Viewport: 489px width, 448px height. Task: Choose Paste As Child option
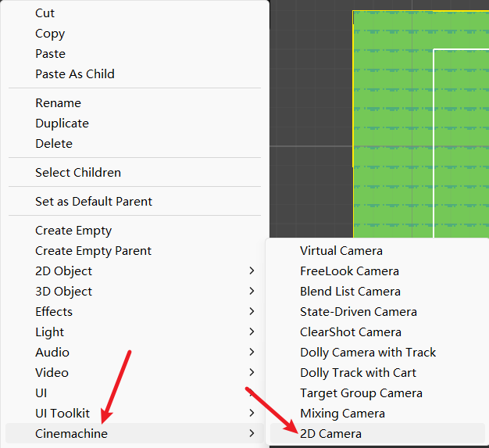(75, 74)
